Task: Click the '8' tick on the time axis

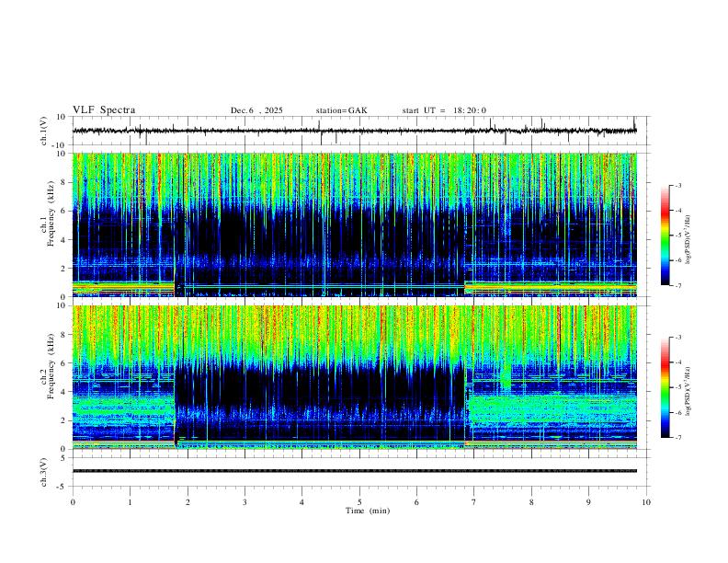Action: point(531,502)
